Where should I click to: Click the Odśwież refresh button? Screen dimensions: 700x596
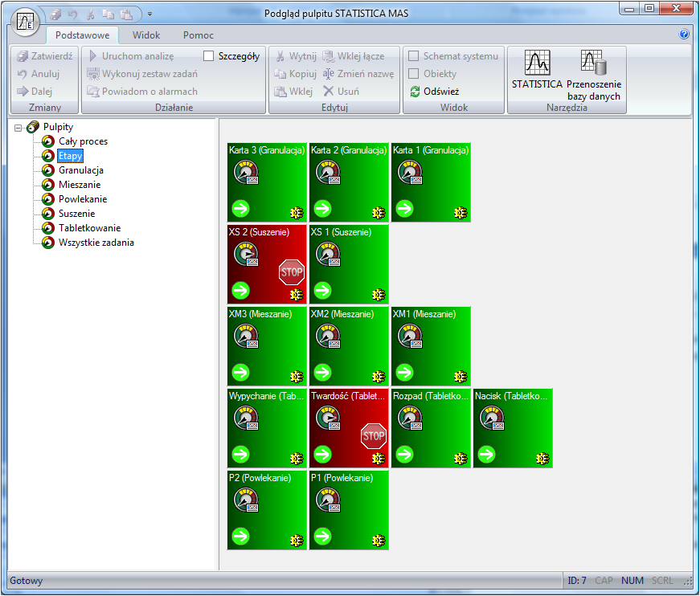pos(434,92)
